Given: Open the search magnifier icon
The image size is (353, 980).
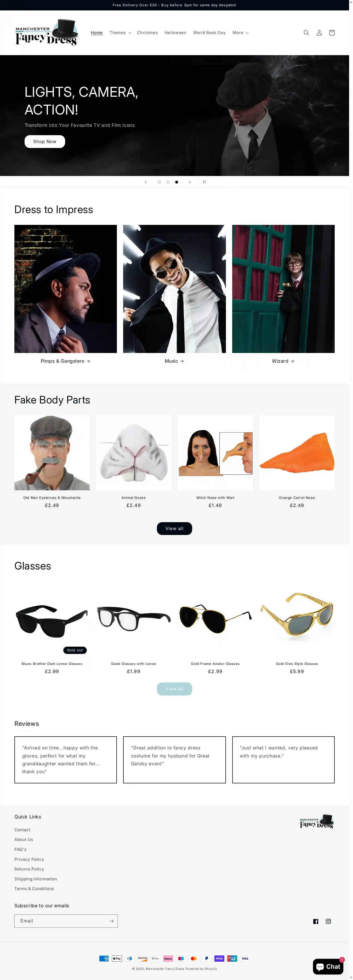Looking at the screenshot, I should (306, 33).
